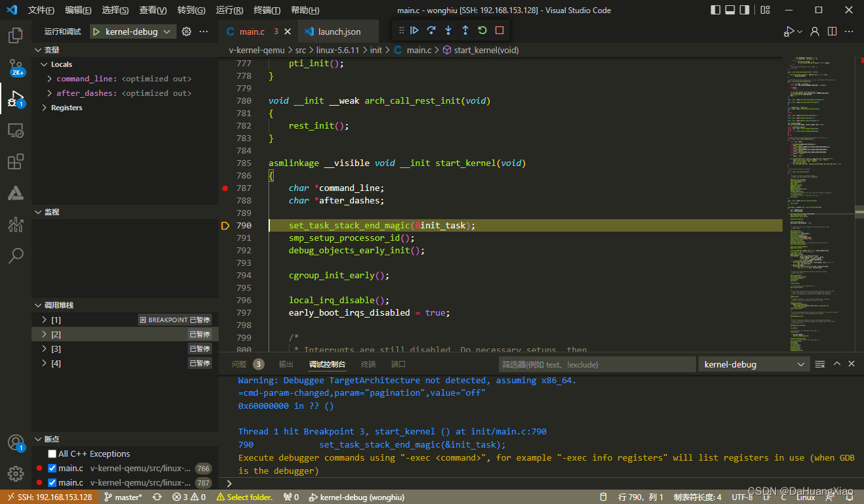864x504 pixels.
Task: Click the editor minimap code overview
Action: 820,203
